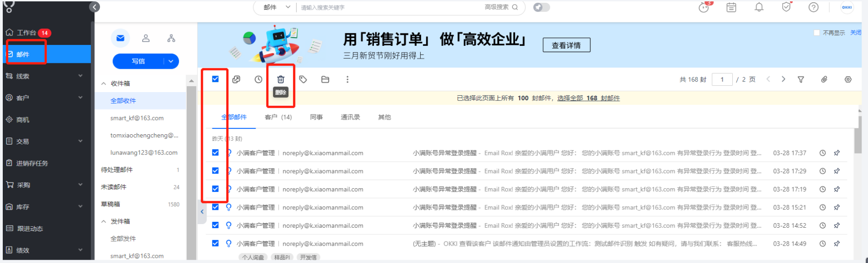
Task: Expand the 线索 sidebar menu
Action: pos(80,76)
